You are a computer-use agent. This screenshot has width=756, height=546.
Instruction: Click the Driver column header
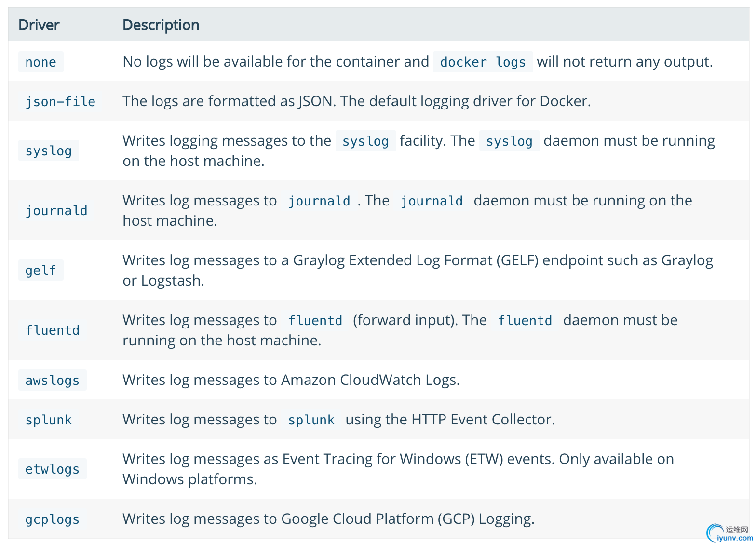point(39,25)
